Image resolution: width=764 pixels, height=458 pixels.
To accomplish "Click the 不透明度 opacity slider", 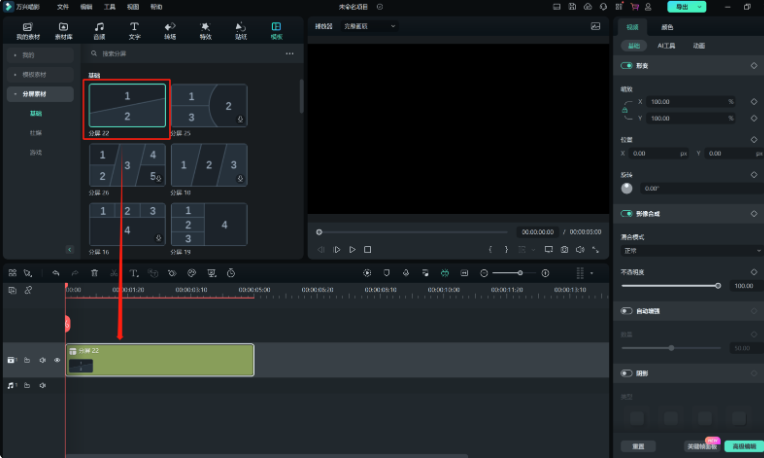I will (670, 285).
